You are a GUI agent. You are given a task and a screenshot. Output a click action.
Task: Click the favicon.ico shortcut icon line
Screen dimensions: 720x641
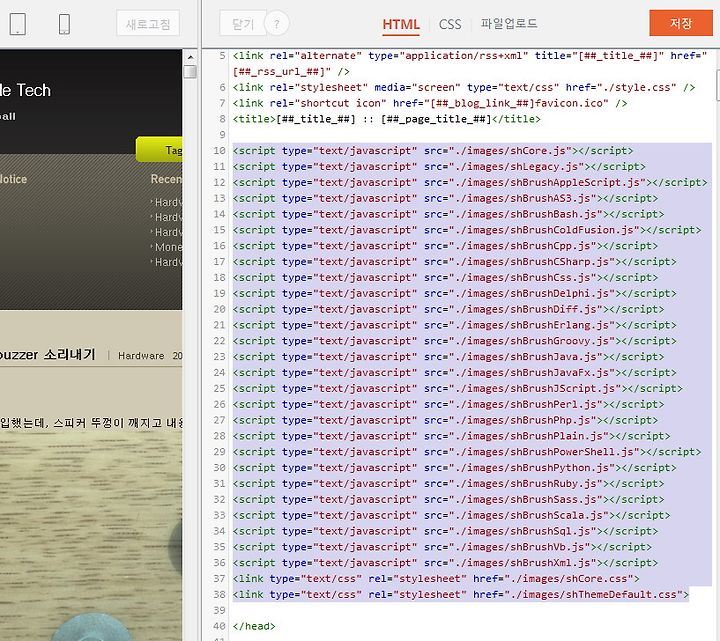[429, 103]
